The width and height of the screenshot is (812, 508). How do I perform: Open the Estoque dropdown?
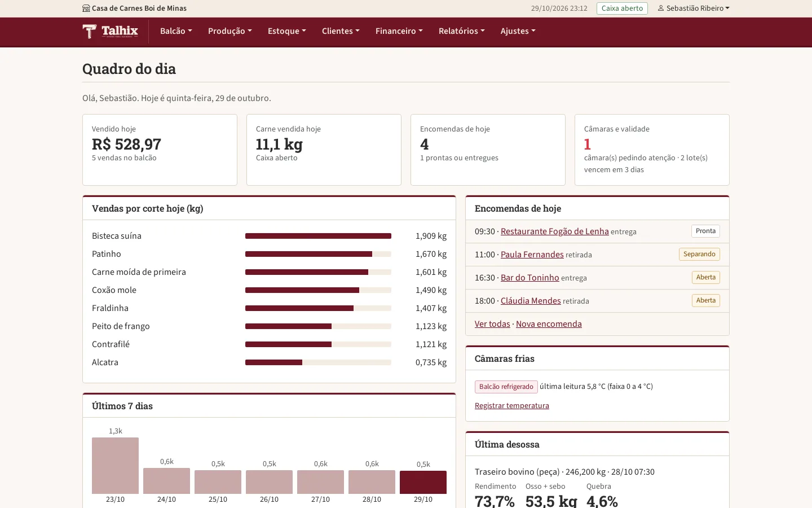pos(287,31)
